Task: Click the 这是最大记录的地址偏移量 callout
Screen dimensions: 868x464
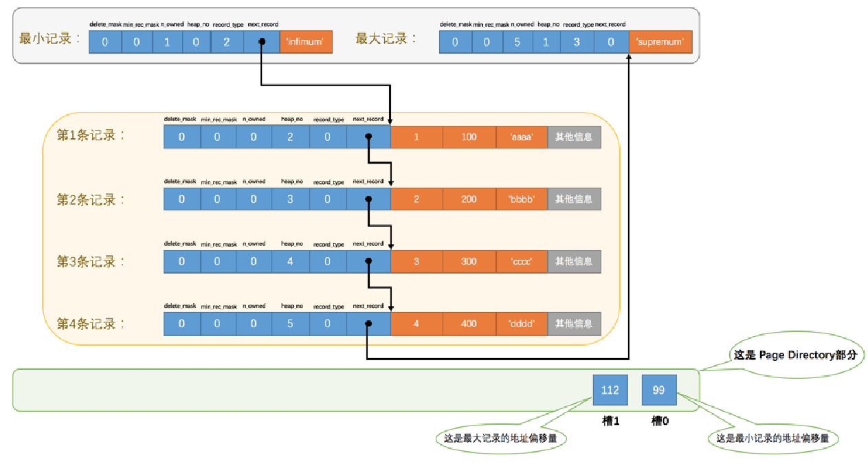Action: [x=501, y=438]
